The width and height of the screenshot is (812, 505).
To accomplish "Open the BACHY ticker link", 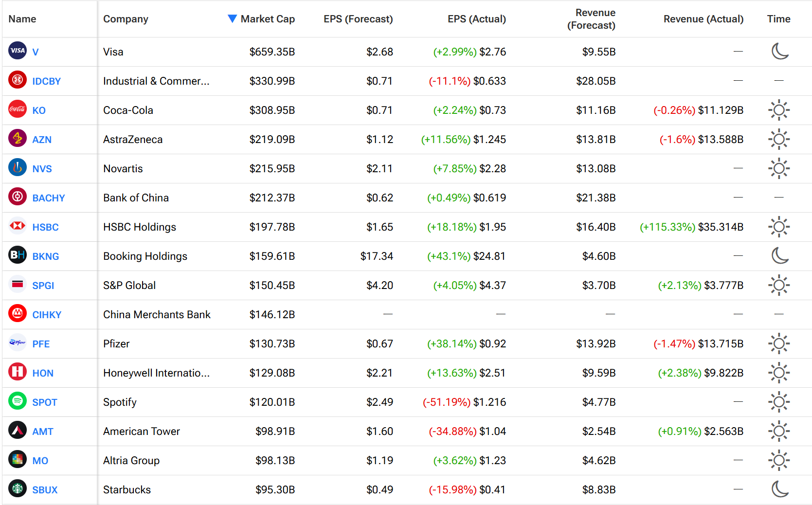I will (x=49, y=198).
